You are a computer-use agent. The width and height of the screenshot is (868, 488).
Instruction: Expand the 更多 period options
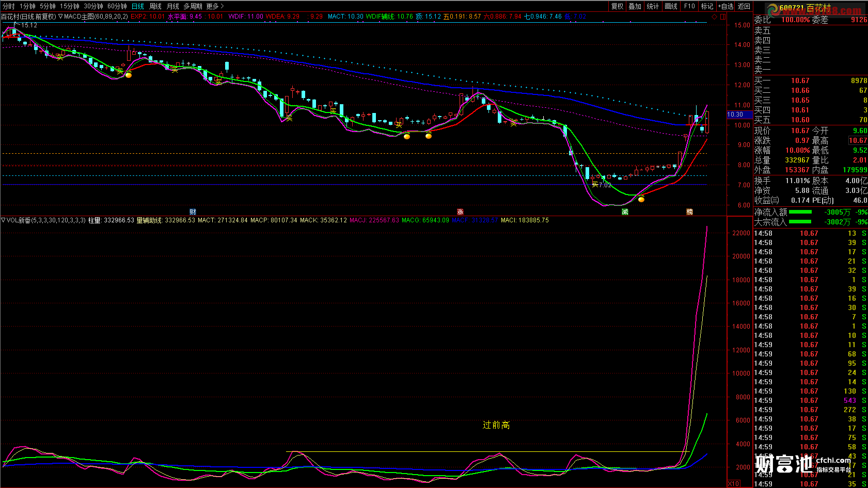point(215,6)
